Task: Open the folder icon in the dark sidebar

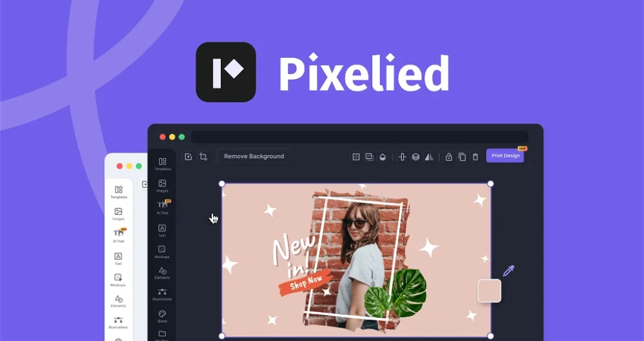Action: 162,334
